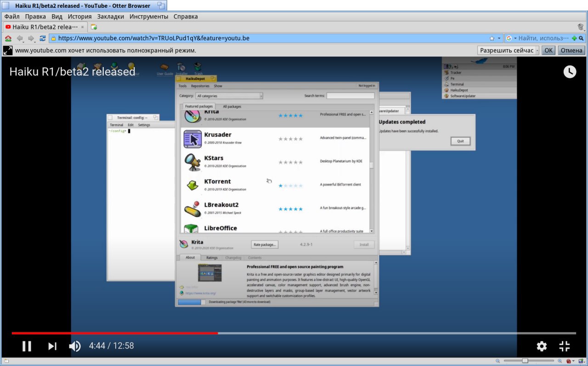Screen dimensions: 588x366
Task: Open YouTube player settings gear
Action: coord(542,346)
